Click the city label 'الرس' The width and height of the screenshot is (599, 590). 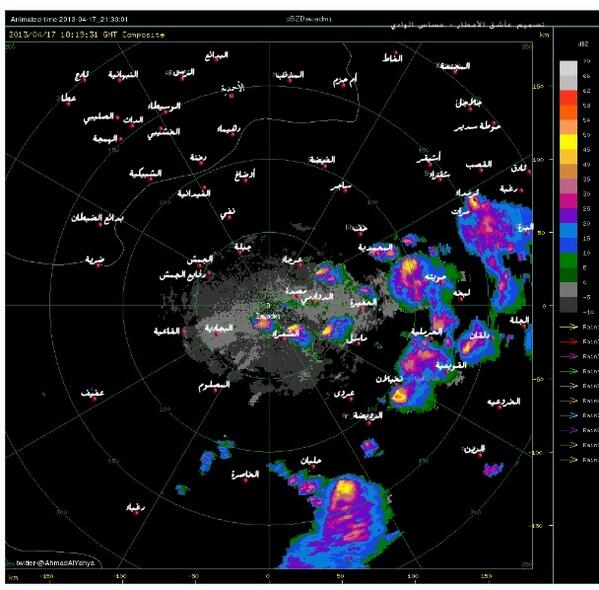coord(183,72)
